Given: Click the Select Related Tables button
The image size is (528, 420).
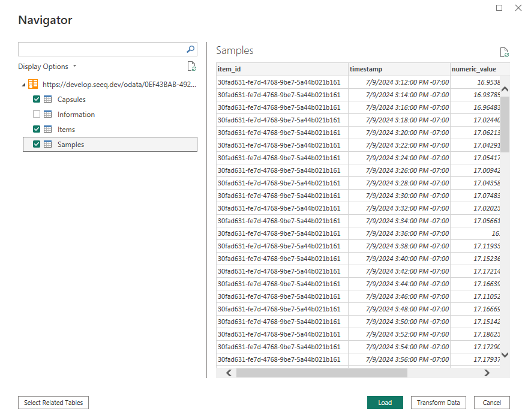Looking at the screenshot, I should point(53,403).
